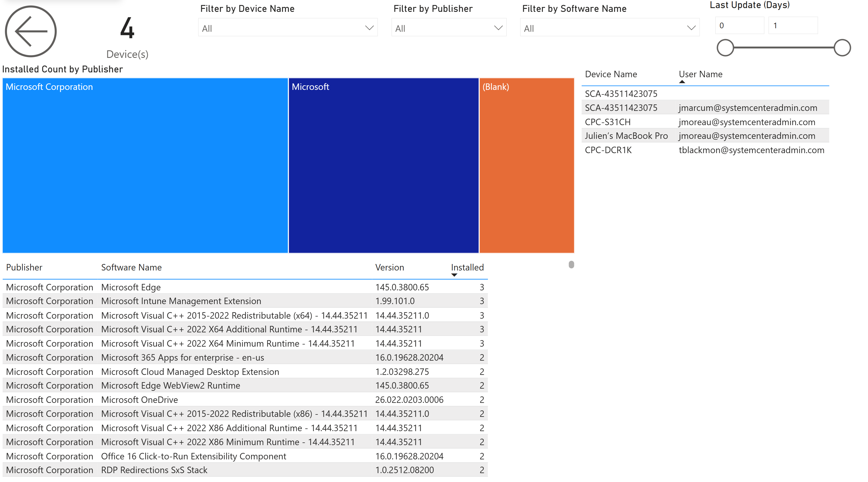This screenshot has height=482, width=868.
Task: Sort by Installed column header
Action: [x=467, y=268]
